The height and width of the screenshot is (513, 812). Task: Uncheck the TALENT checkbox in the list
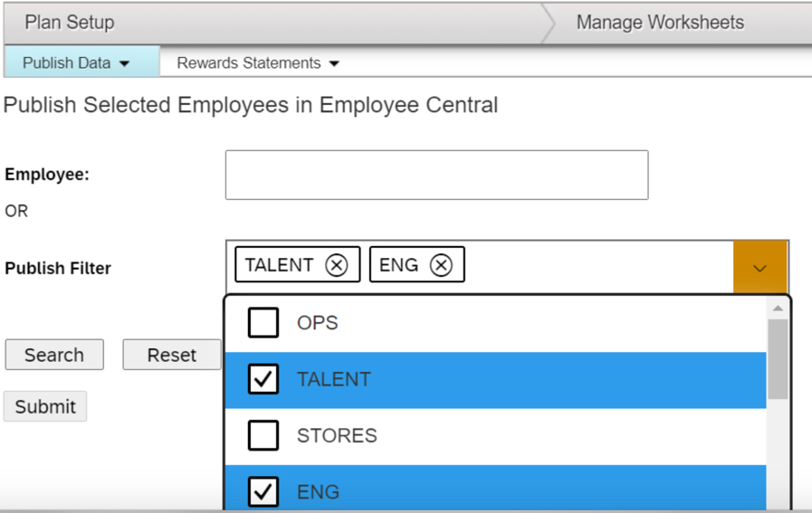coord(263,379)
